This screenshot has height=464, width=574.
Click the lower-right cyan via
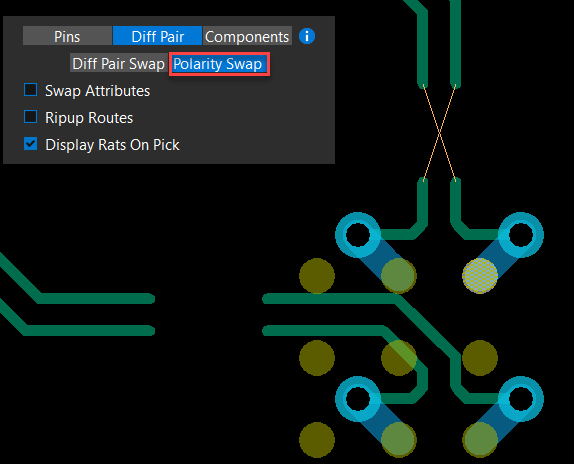click(x=521, y=399)
